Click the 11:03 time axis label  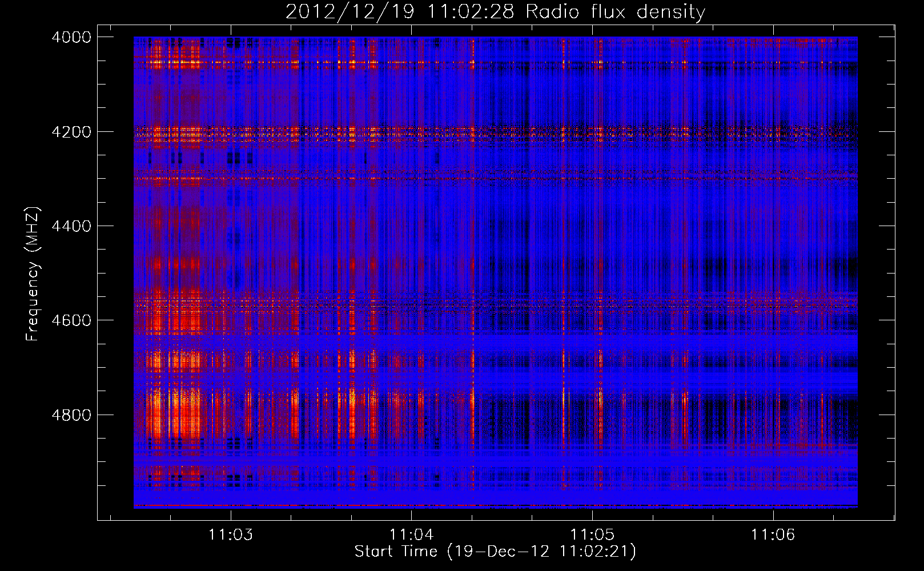(x=230, y=535)
